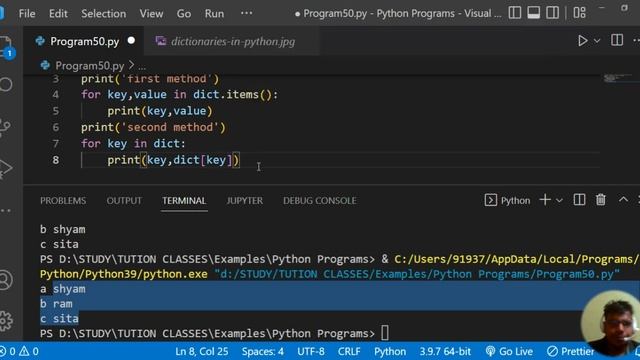This screenshot has height=360, width=640.
Task: Open more editor actions ellipsis
Action: [636, 40]
